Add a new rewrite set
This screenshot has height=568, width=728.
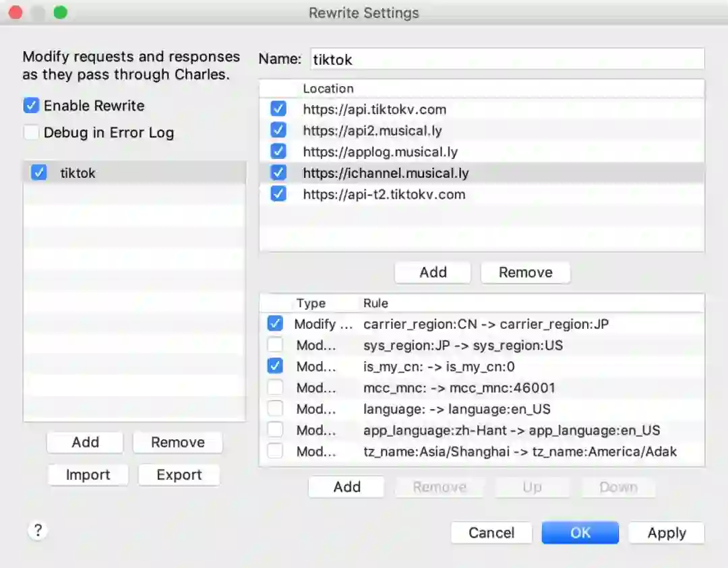click(x=85, y=442)
